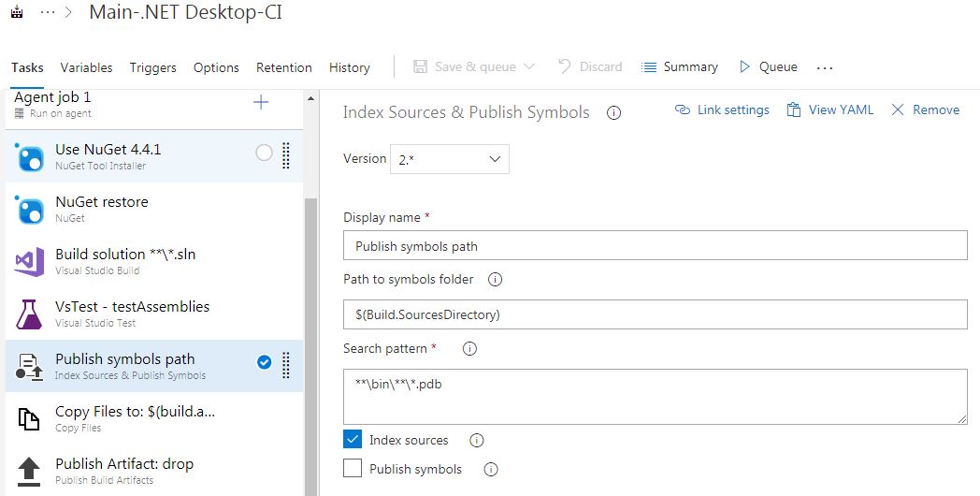
Task: Open the Version 2.* dropdown
Action: click(x=450, y=159)
